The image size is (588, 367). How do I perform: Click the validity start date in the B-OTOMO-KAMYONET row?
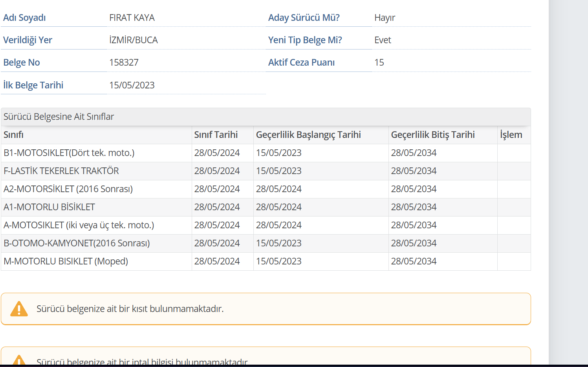coord(279,243)
